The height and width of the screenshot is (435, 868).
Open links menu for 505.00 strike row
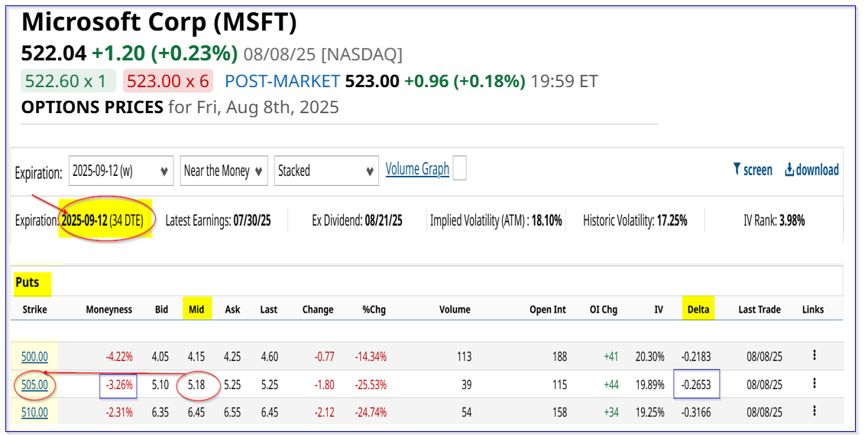point(815,383)
